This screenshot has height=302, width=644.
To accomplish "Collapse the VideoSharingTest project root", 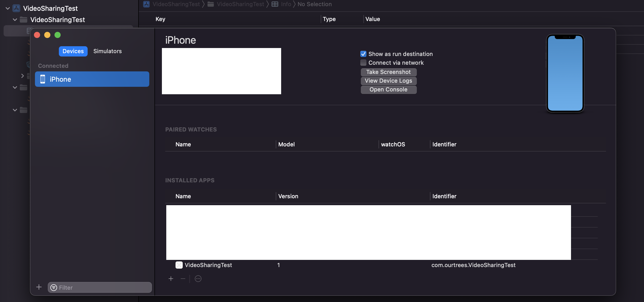I will pyautogui.click(x=8, y=8).
